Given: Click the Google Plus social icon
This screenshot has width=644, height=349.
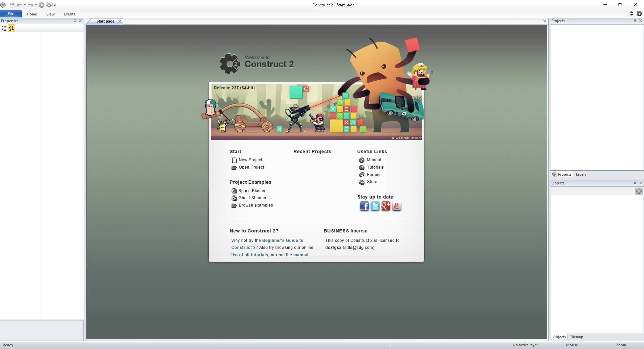Looking at the screenshot, I should pos(386,206).
